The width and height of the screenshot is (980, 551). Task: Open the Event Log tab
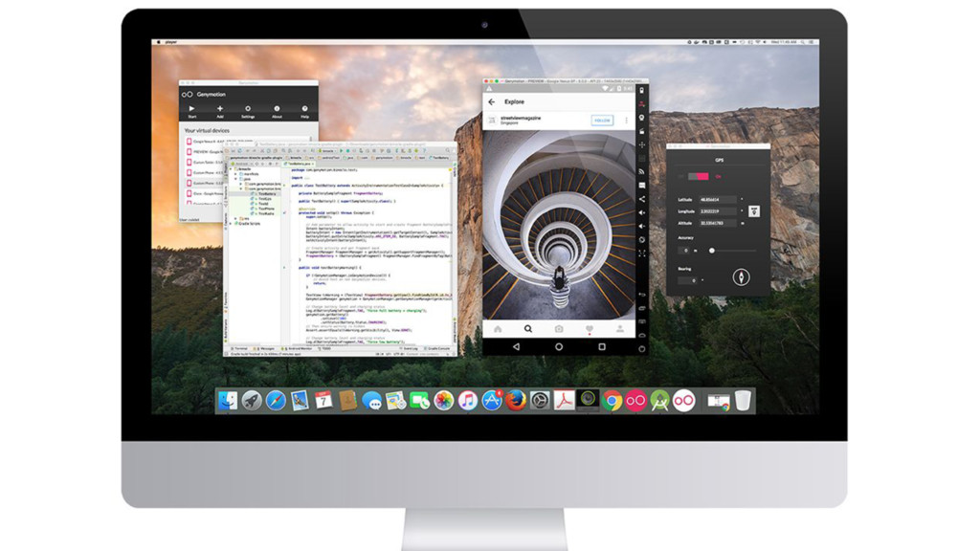coord(410,348)
